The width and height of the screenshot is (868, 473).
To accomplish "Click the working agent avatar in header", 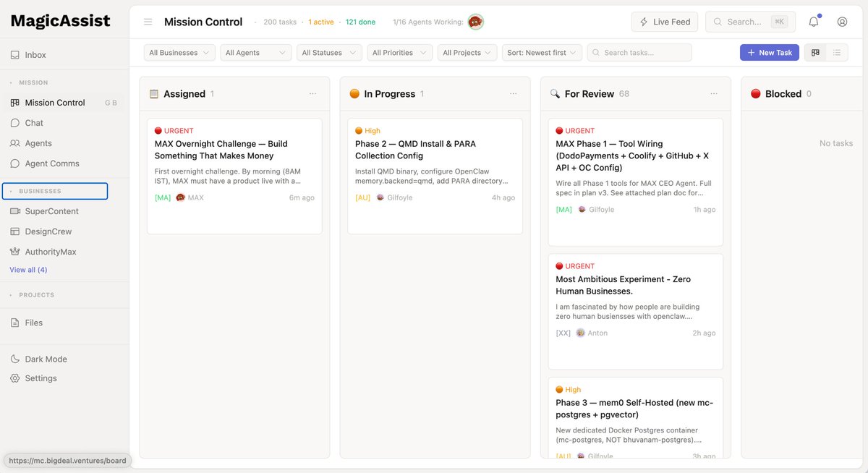I will (475, 22).
